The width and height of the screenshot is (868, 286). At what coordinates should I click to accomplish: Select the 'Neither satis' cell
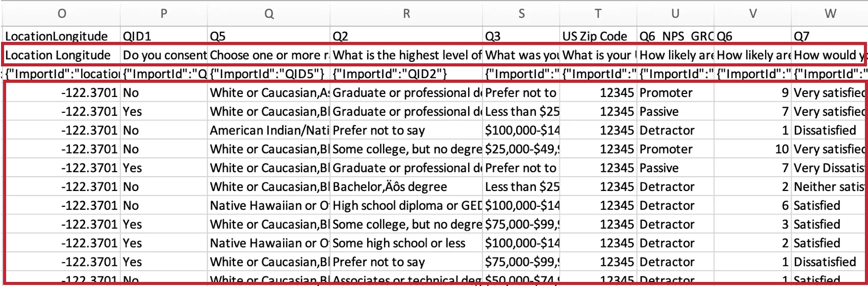pyautogui.click(x=829, y=187)
